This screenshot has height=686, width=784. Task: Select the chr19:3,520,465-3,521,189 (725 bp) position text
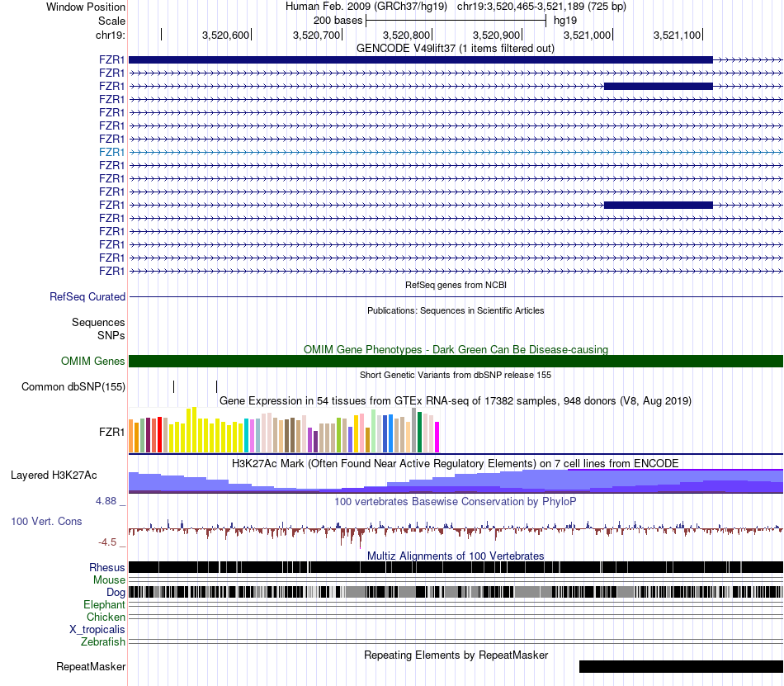point(541,7)
